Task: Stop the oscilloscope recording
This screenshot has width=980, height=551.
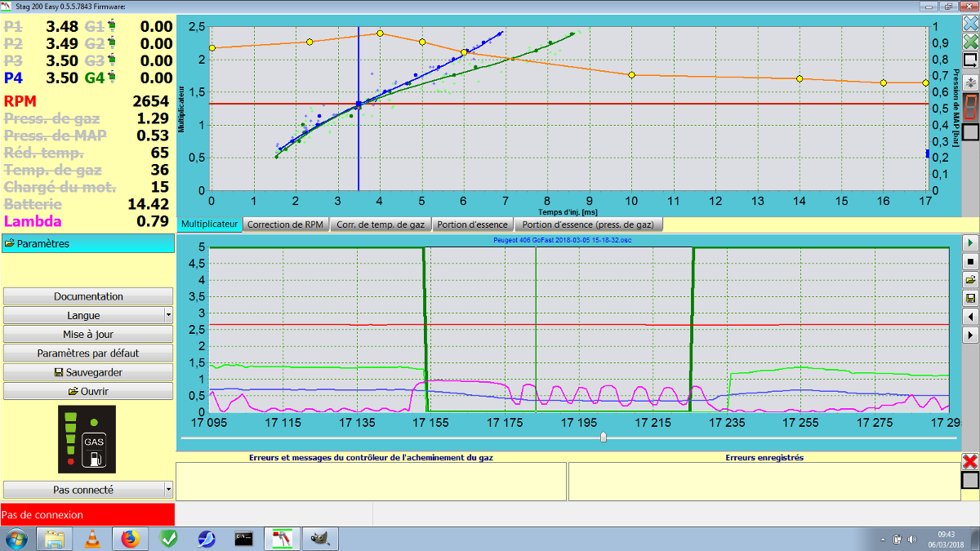Action: [970, 261]
